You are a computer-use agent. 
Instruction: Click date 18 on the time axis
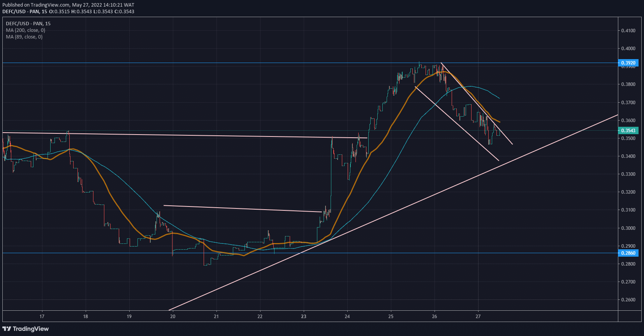86,317
